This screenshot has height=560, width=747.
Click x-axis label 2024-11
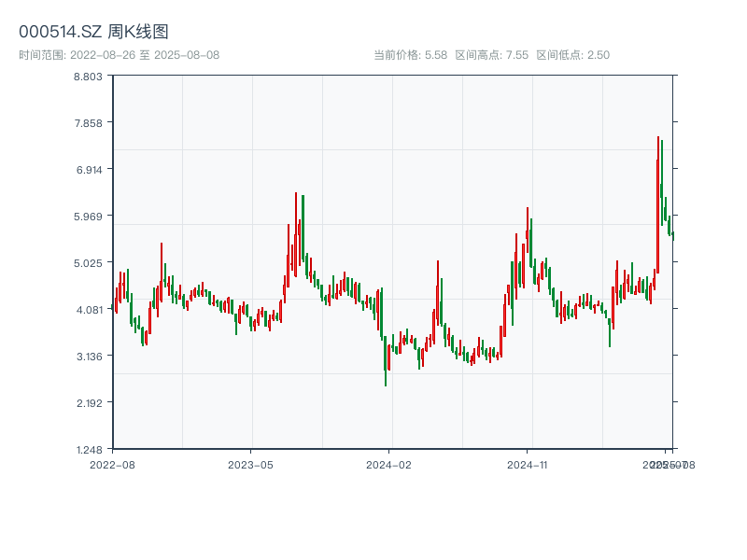[527, 465]
